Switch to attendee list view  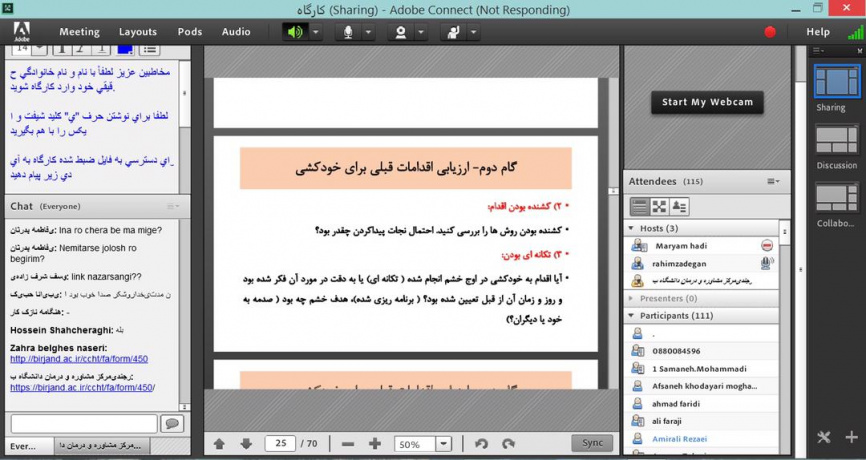tap(640, 207)
